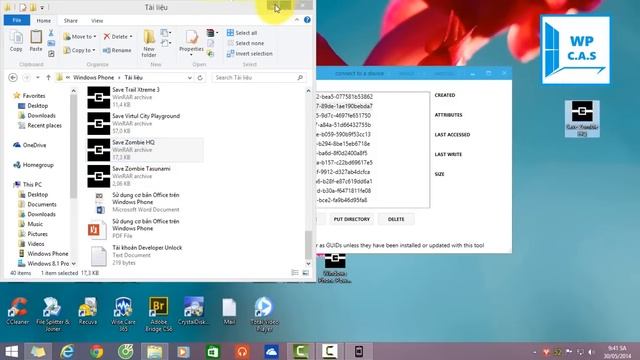Select Music under This PC

[x=31, y=224]
